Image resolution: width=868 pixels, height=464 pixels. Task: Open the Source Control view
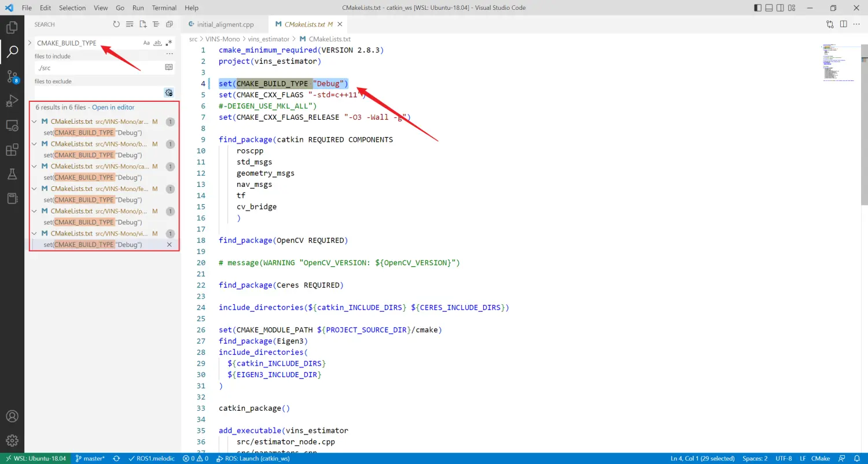click(12, 76)
